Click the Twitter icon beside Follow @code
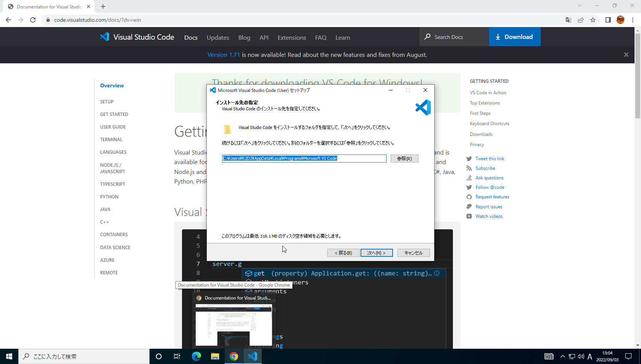This screenshot has height=364, width=641. pyautogui.click(x=469, y=187)
